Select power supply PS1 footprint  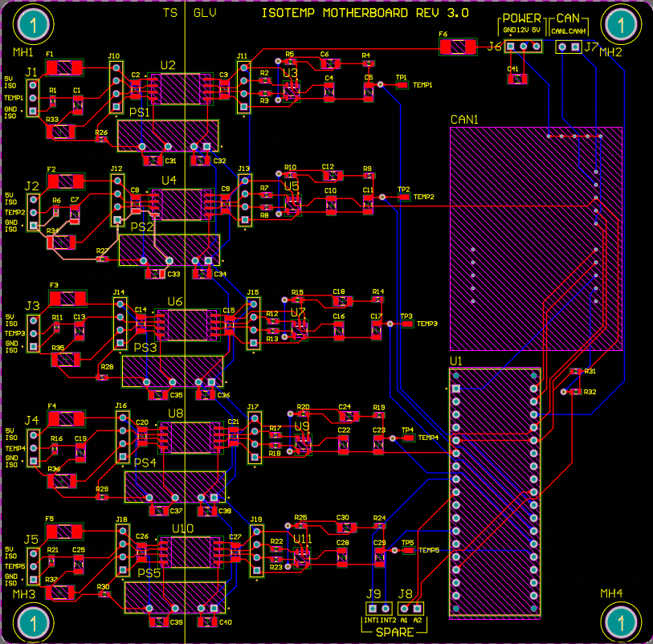point(168,137)
